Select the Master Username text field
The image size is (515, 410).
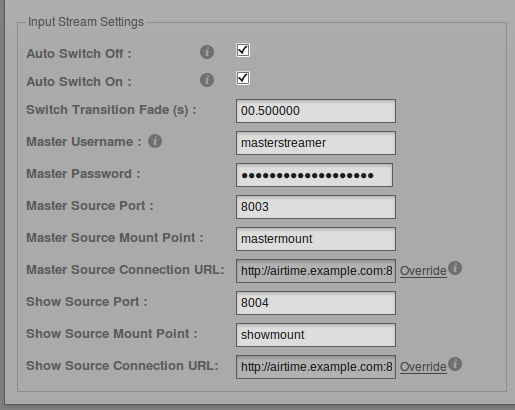pos(316,143)
